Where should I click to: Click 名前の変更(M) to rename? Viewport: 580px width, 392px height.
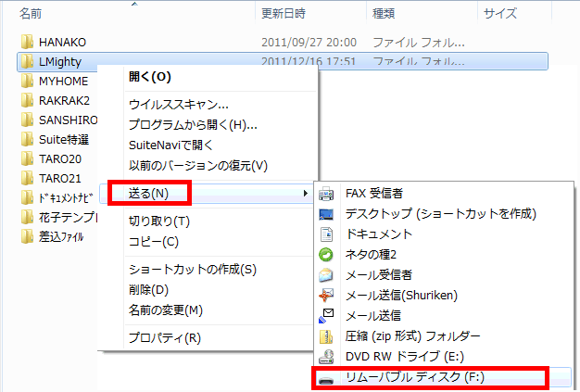(165, 310)
